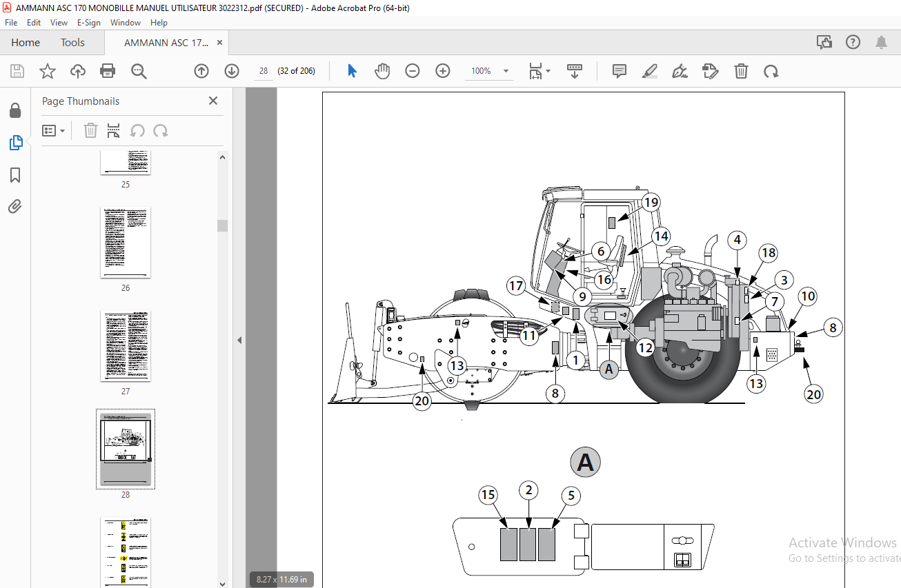Open the Edit menu

pos(34,23)
